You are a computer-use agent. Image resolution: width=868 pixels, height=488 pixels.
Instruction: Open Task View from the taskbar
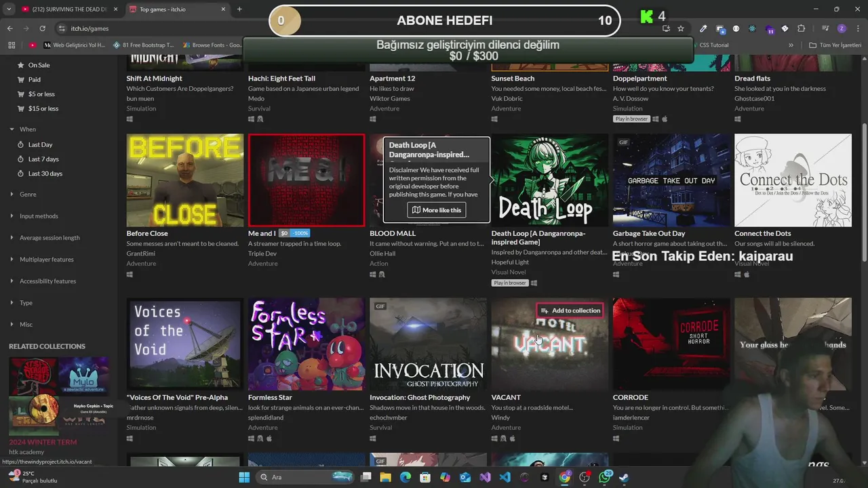366,477
